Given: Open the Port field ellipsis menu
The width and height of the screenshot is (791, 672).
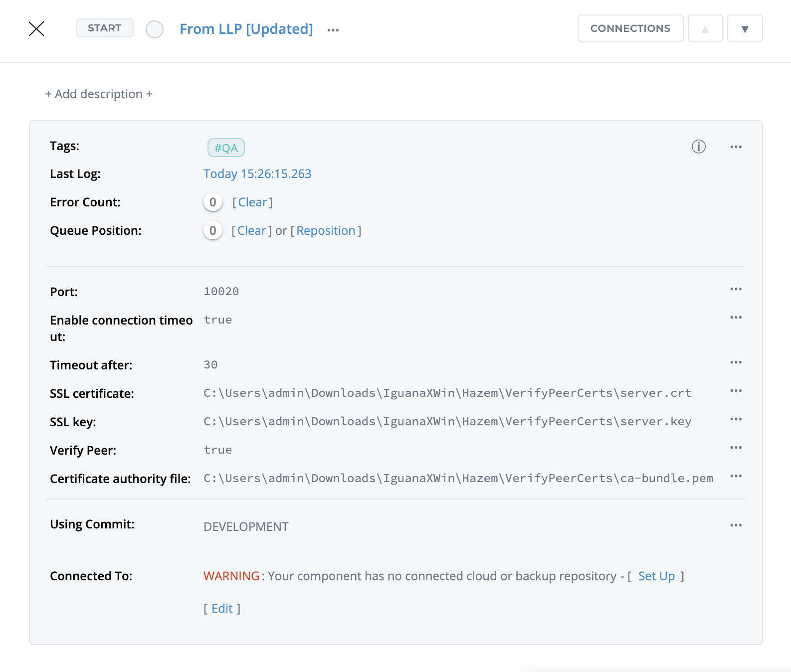Looking at the screenshot, I should click(736, 289).
